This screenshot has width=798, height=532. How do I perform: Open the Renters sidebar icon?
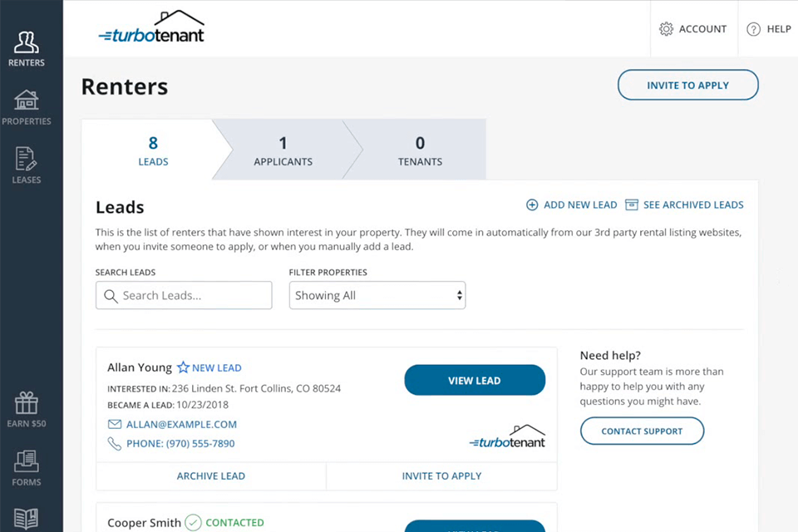coord(27,43)
